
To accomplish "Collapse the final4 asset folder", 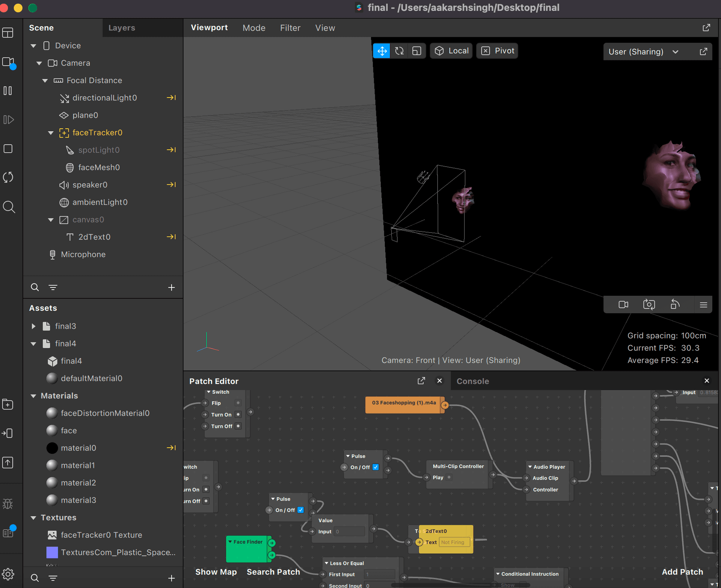I will coord(33,344).
